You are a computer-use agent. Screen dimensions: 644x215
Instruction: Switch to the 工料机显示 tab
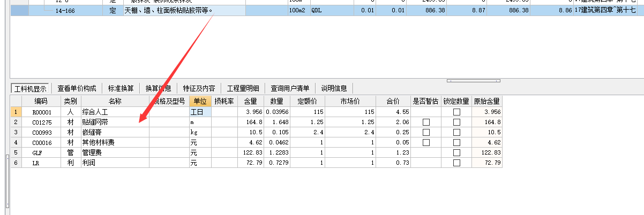point(31,88)
